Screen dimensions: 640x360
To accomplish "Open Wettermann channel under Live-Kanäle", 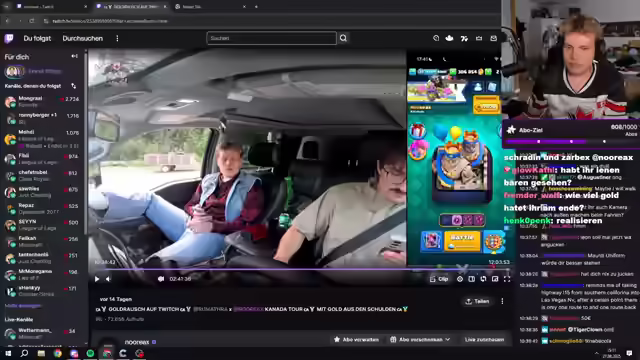I will pyautogui.click(x=42, y=333).
